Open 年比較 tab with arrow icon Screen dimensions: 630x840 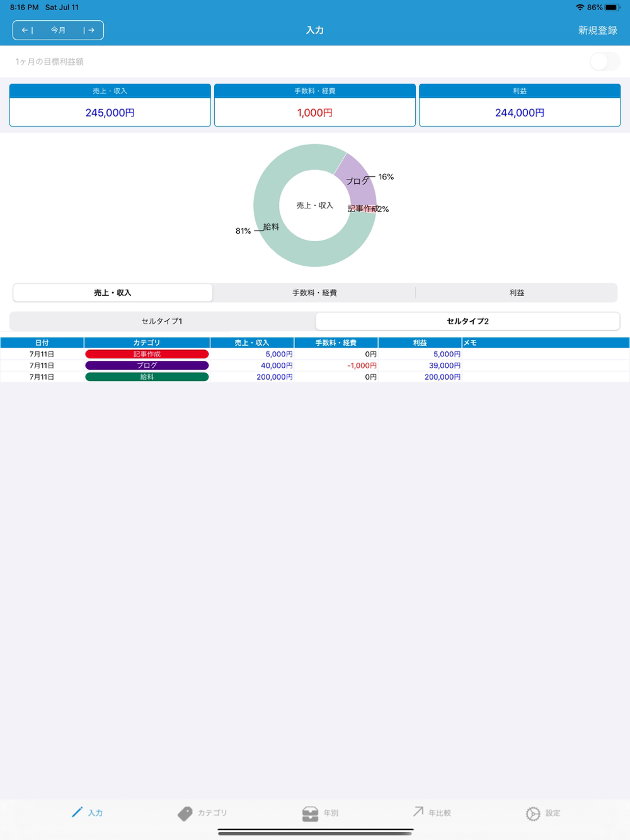point(432,813)
